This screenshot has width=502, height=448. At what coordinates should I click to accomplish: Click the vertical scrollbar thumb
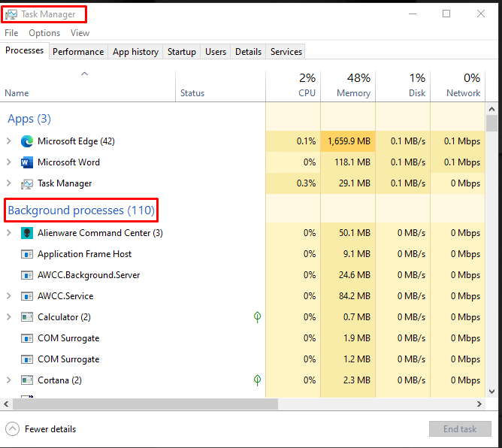pos(491,123)
